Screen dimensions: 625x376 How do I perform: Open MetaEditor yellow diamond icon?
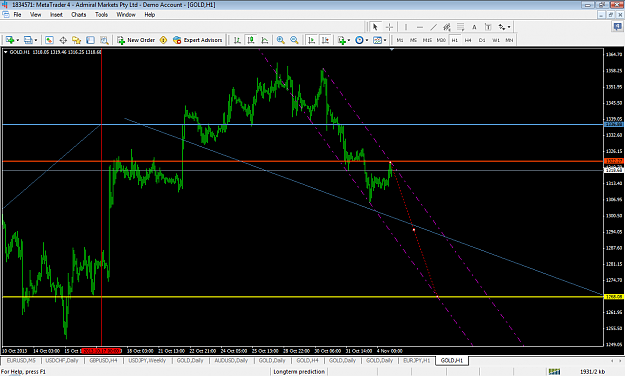[163, 40]
